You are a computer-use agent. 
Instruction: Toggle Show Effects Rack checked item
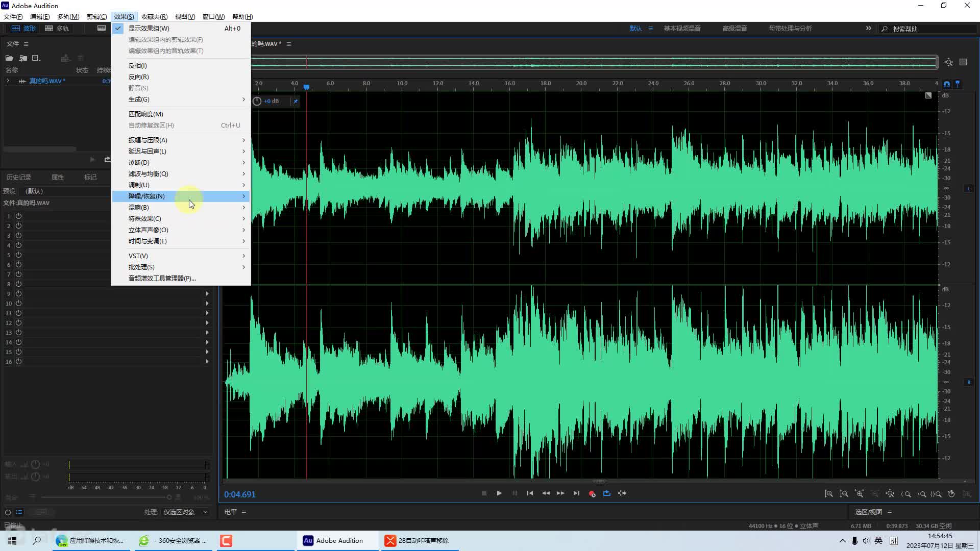(181, 29)
